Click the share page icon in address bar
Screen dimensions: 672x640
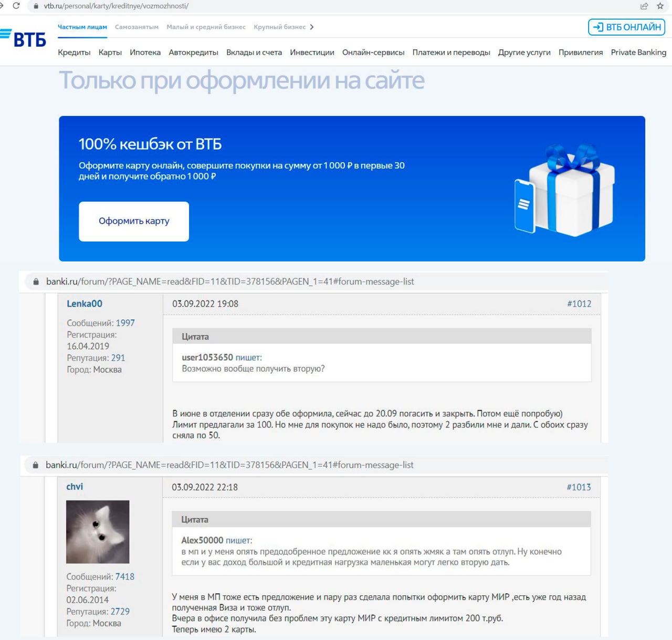tap(644, 6)
